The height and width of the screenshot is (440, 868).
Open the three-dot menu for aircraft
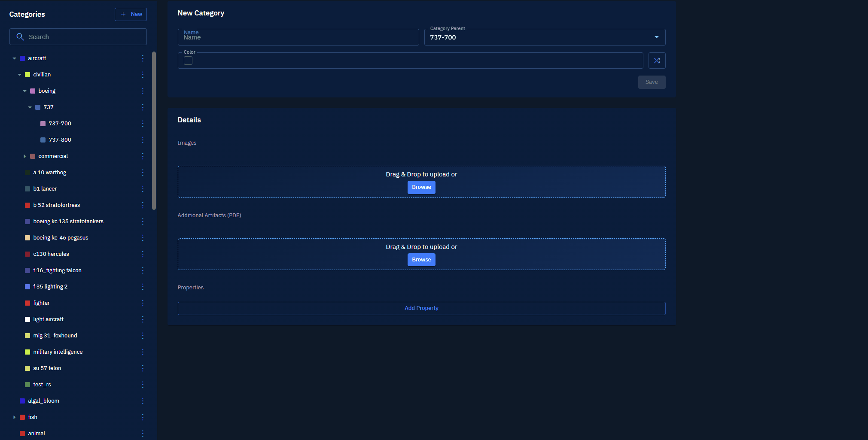click(143, 58)
